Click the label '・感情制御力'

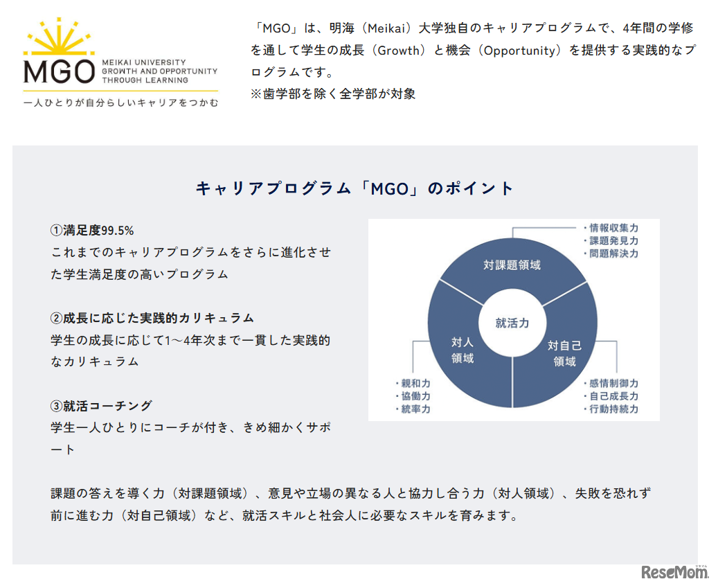coord(610,383)
